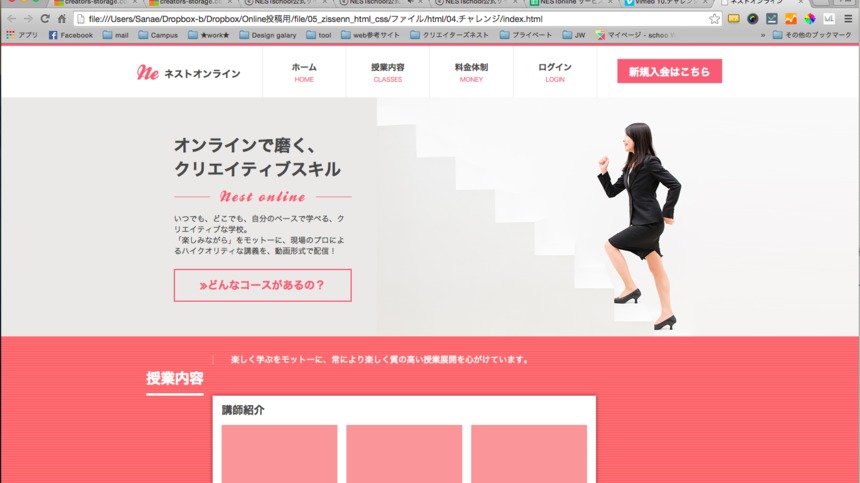Bookmark this page with the star icon
This screenshot has width=860, height=483.
pos(714,19)
